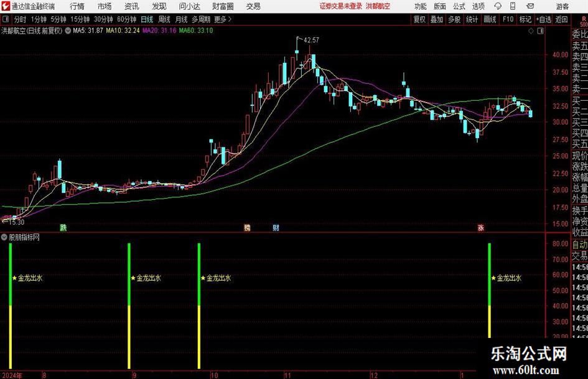Click the 榜 event marker
The image size is (588, 379).
(x=247, y=227)
